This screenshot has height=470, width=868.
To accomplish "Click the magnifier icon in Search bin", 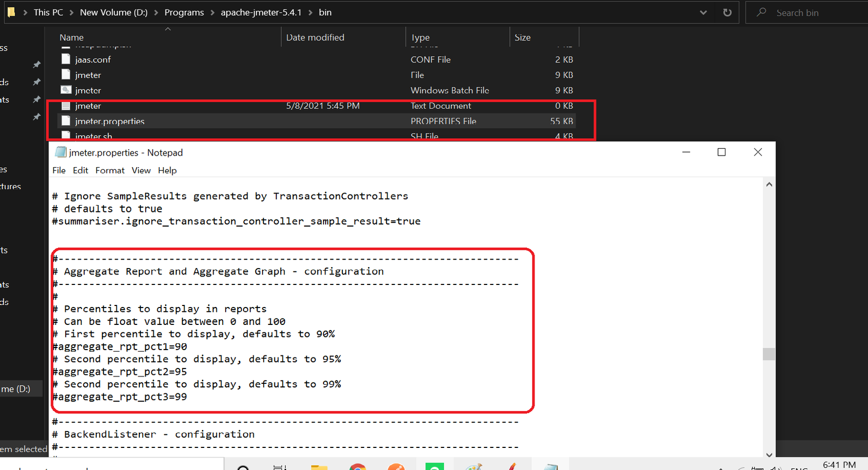I will click(x=761, y=12).
